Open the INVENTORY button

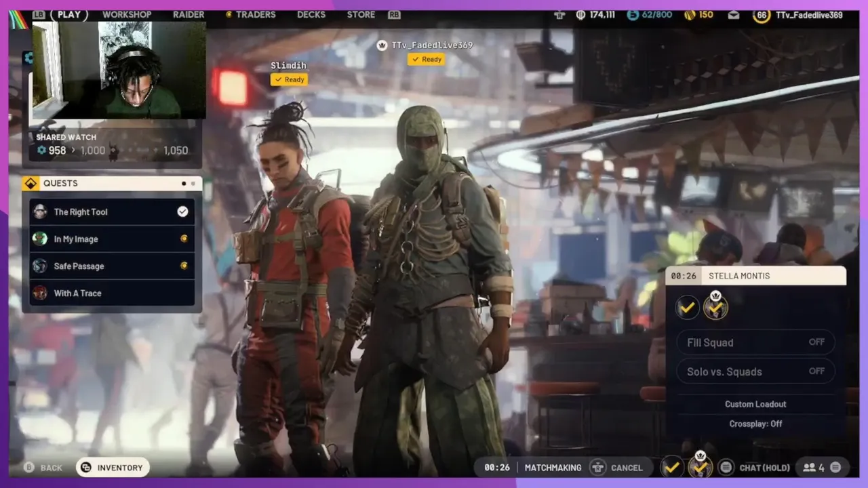113,468
